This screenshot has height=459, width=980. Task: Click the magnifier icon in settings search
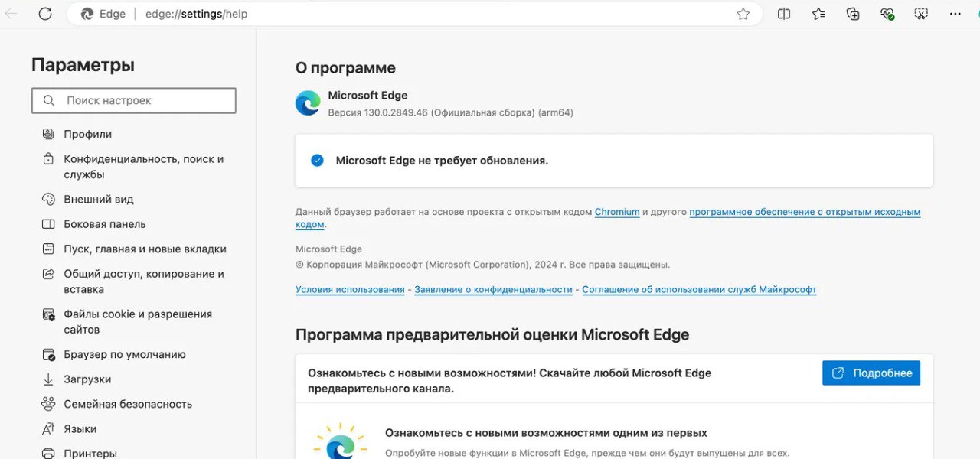(x=49, y=100)
